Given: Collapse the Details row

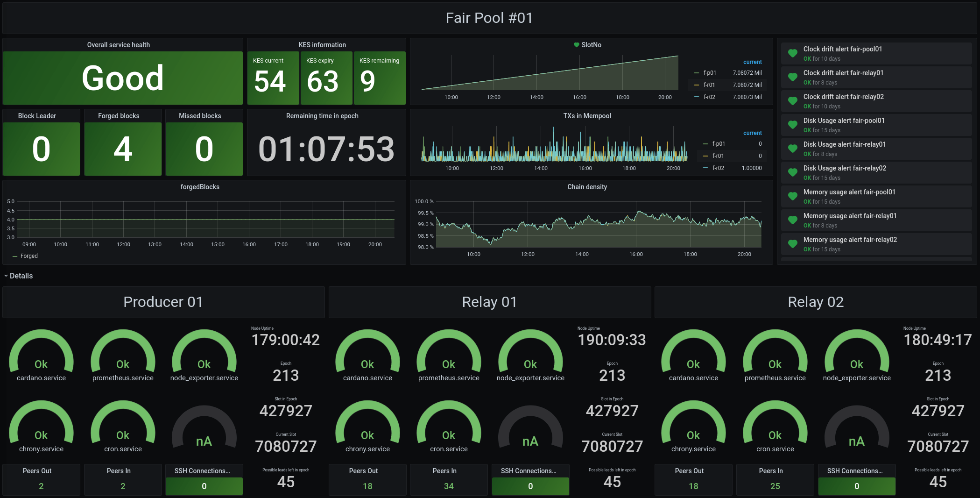Looking at the screenshot, I should coord(19,276).
